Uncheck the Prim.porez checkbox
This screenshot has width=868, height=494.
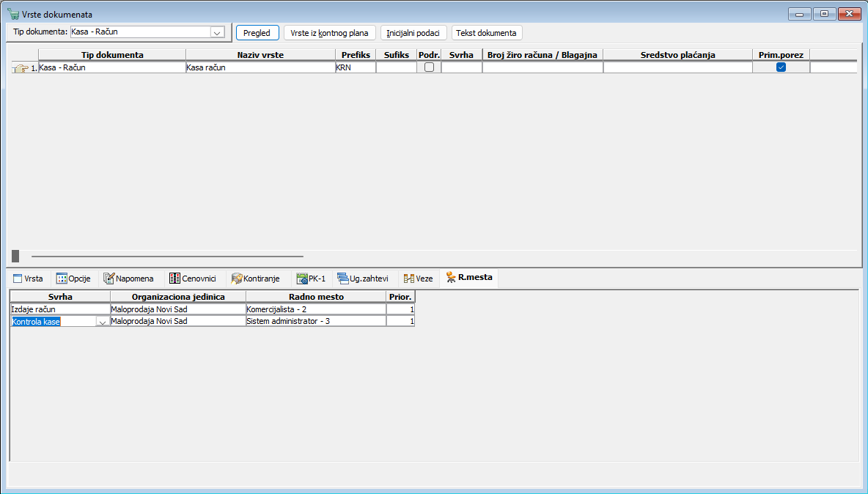click(x=781, y=67)
